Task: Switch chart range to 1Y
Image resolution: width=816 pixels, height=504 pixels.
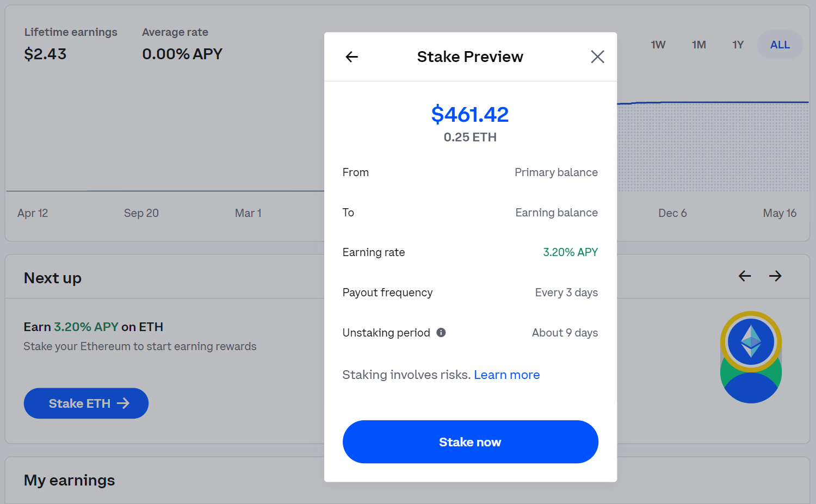Action: tap(738, 45)
